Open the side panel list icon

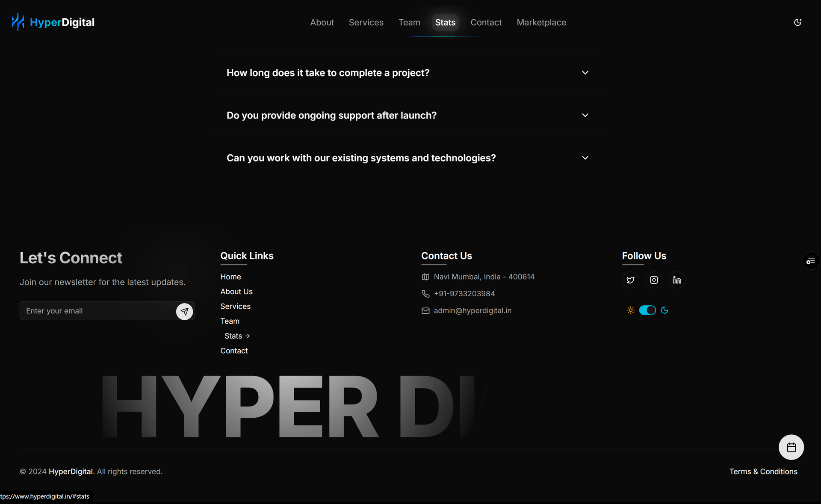811,261
